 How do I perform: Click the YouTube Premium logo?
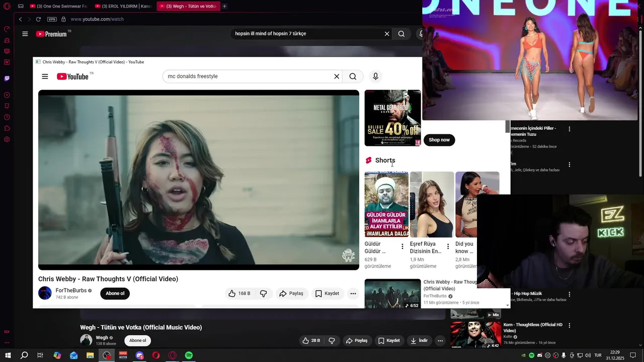tap(52, 34)
